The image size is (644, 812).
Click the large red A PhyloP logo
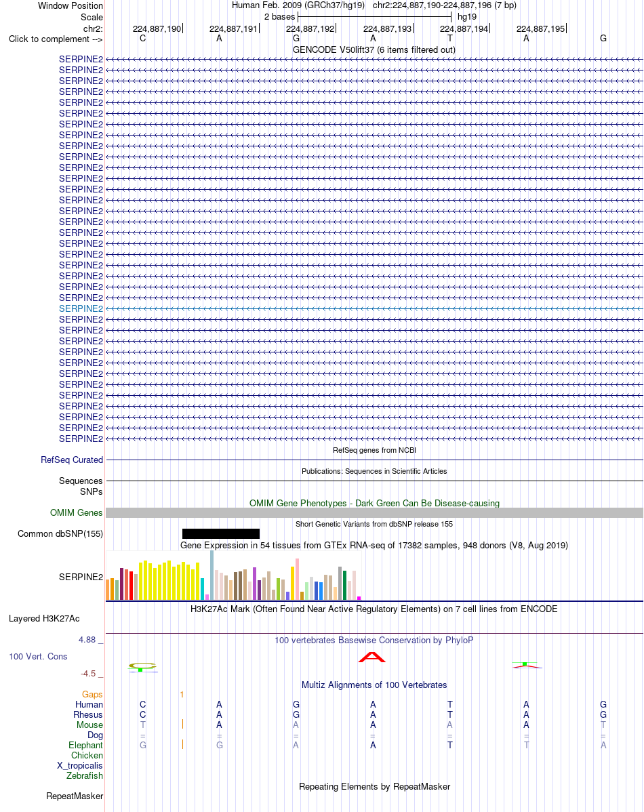coord(372,657)
